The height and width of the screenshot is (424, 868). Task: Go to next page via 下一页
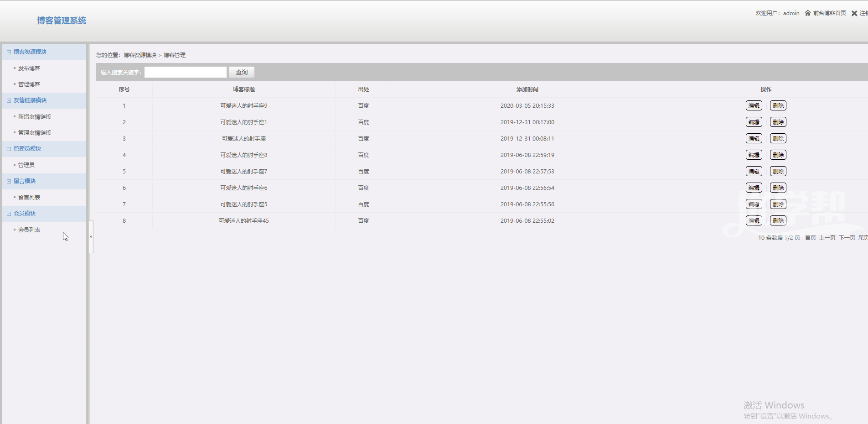coord(847,238)
